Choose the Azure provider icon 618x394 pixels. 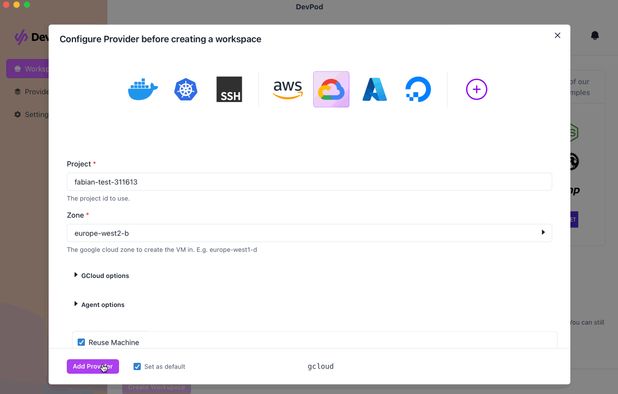click(374, 89)
